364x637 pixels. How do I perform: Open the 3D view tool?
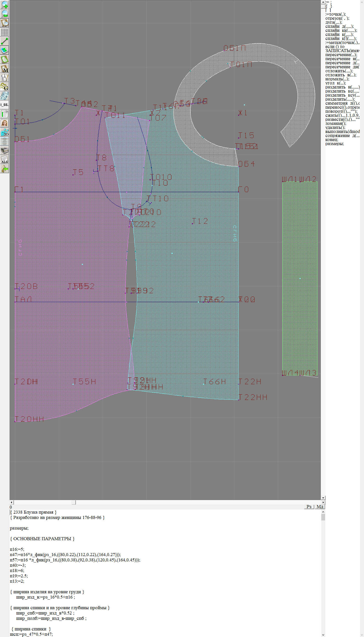[x=5, y=132]
